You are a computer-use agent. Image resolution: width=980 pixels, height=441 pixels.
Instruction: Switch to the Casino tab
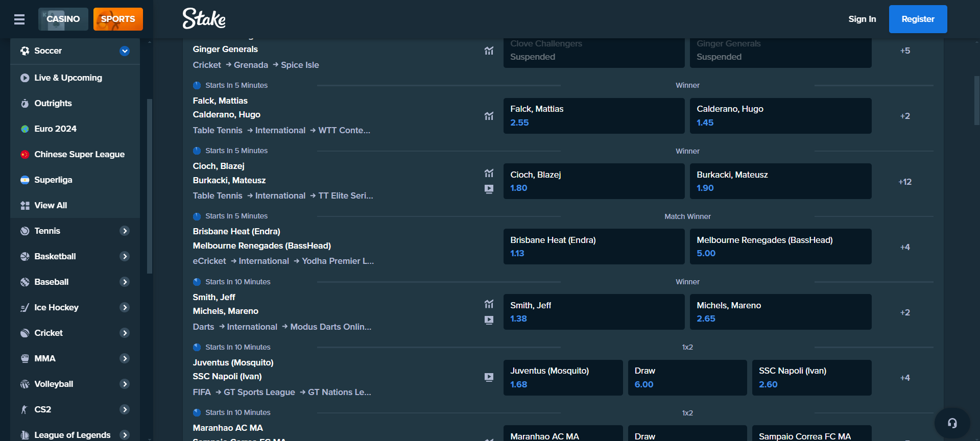63,19
